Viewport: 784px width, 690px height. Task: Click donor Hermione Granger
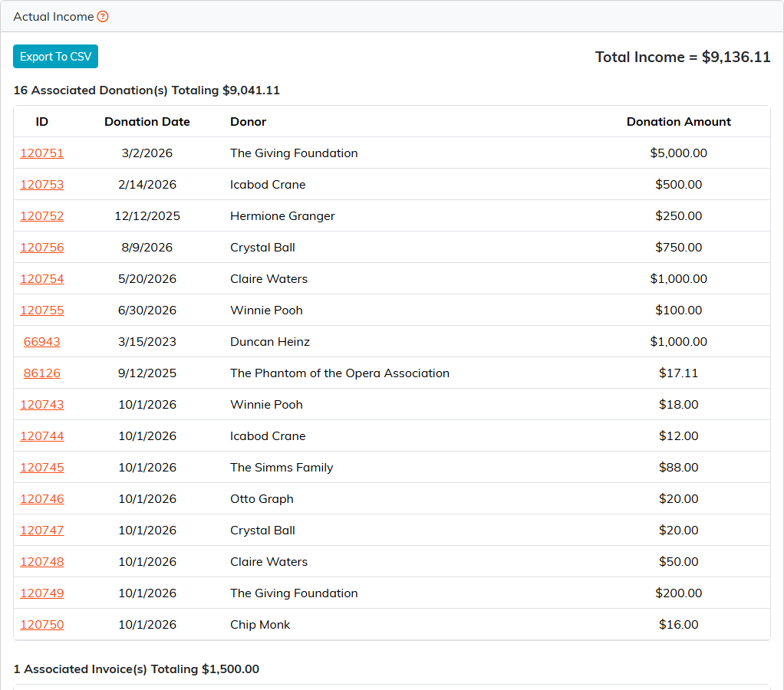[x=282, y=216]
